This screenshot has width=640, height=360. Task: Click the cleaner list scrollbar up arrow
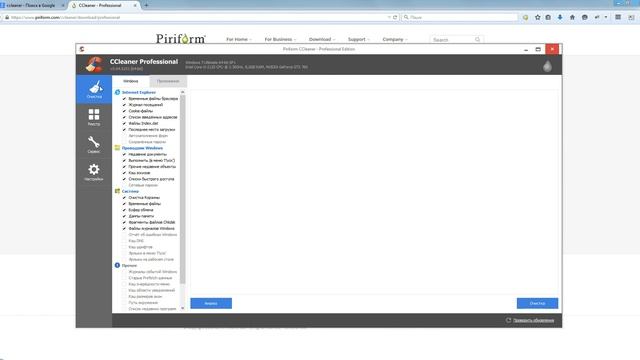point(182,92)
